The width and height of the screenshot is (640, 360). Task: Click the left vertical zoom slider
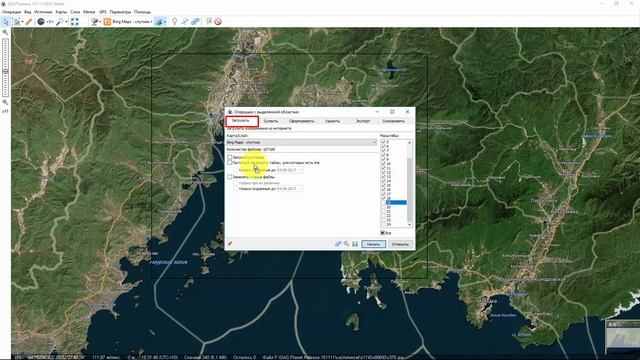5,67
